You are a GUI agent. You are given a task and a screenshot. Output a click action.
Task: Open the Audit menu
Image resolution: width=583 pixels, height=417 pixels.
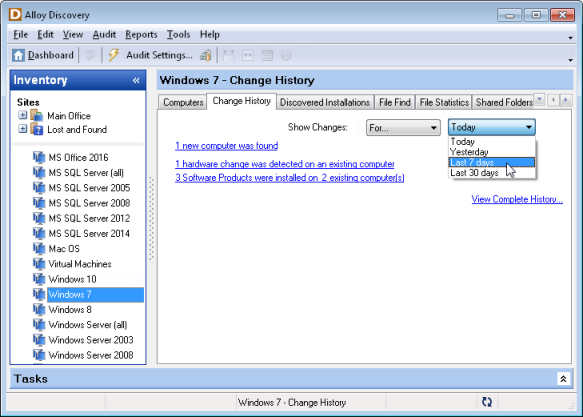104,35
